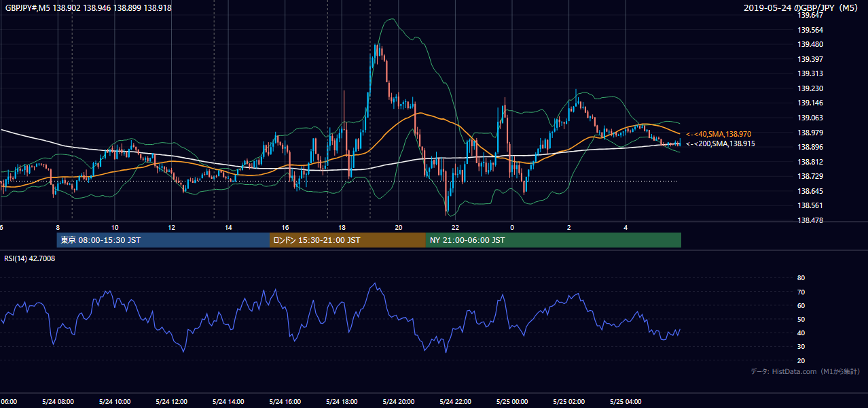Click RSI scale level 40

pos(801,333)
